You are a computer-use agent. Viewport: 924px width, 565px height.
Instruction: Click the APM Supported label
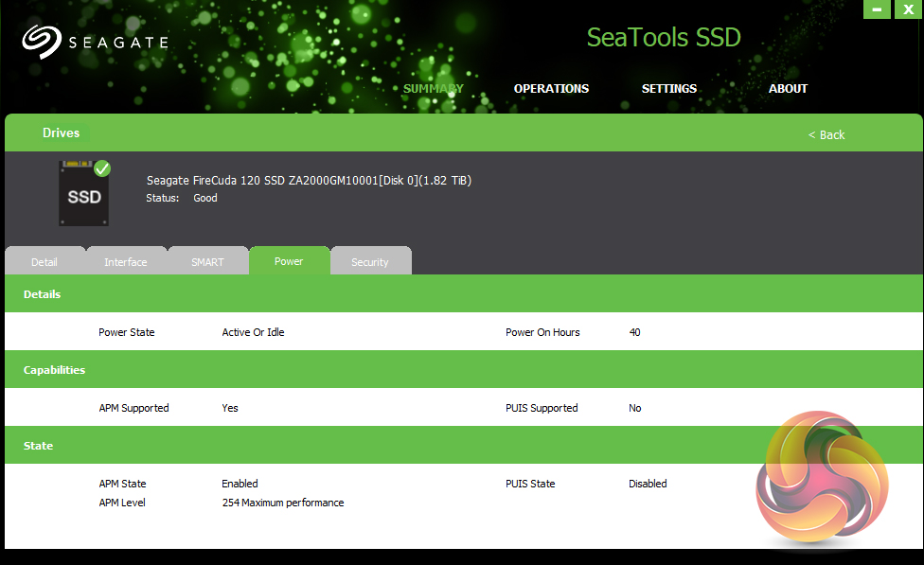pos(133,408)
